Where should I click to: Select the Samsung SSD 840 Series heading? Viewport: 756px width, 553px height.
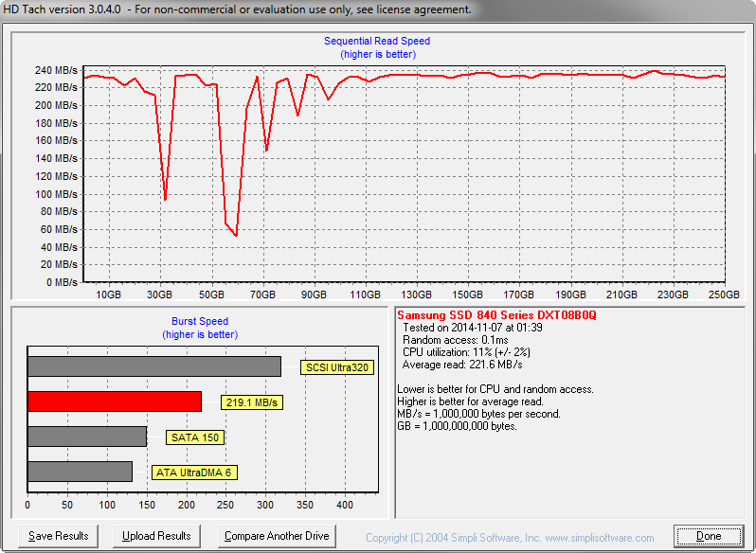tap(496, 314)
